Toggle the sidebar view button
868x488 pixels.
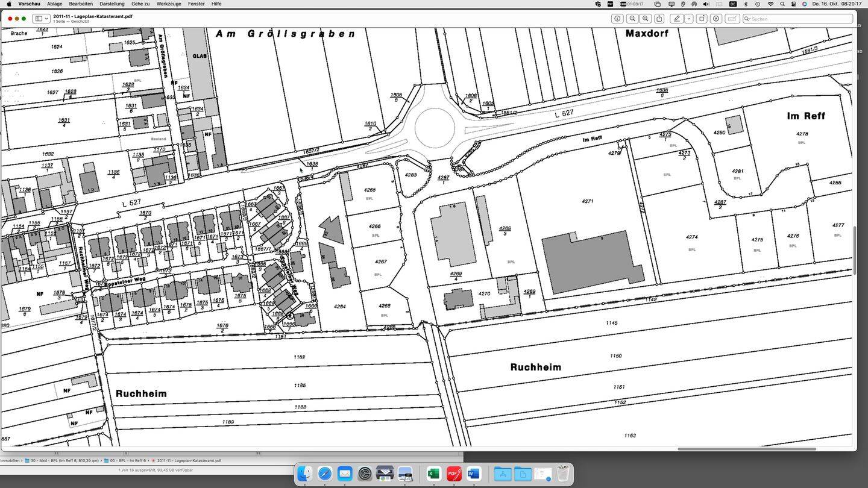tap(38, 19)
